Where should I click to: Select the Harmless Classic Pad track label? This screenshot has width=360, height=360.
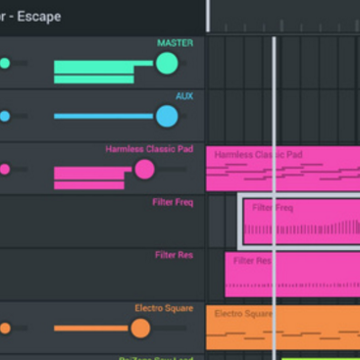coord(149,149)
